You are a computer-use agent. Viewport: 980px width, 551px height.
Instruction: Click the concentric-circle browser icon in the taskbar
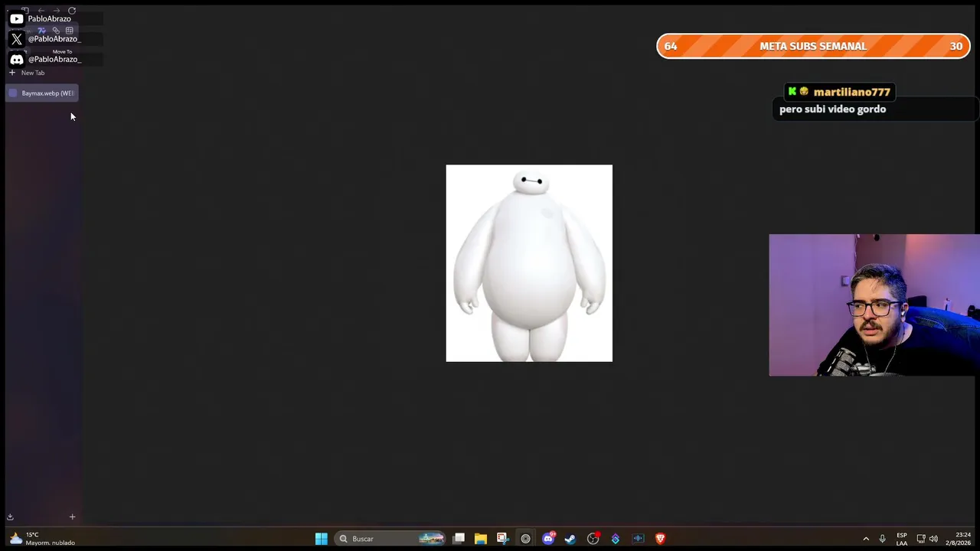[x=525, y=539]
